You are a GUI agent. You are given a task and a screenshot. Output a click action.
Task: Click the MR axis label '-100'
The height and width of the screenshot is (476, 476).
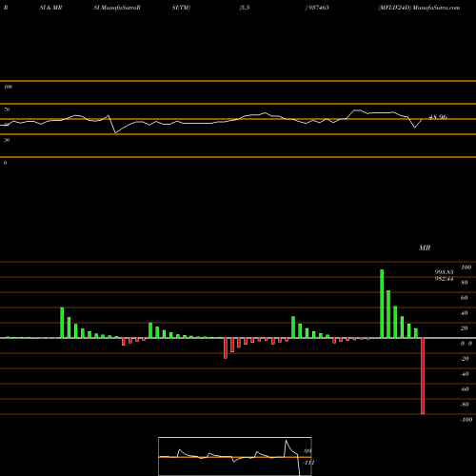click(x=466, y=420)
